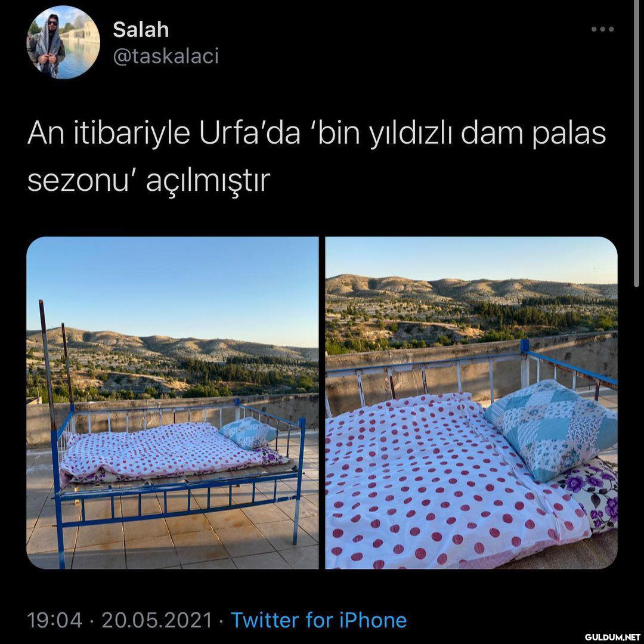Viewport: 644px width, 644px height.
Task: Open the left photo of the blue bed
Action: (x=172, y=402)
